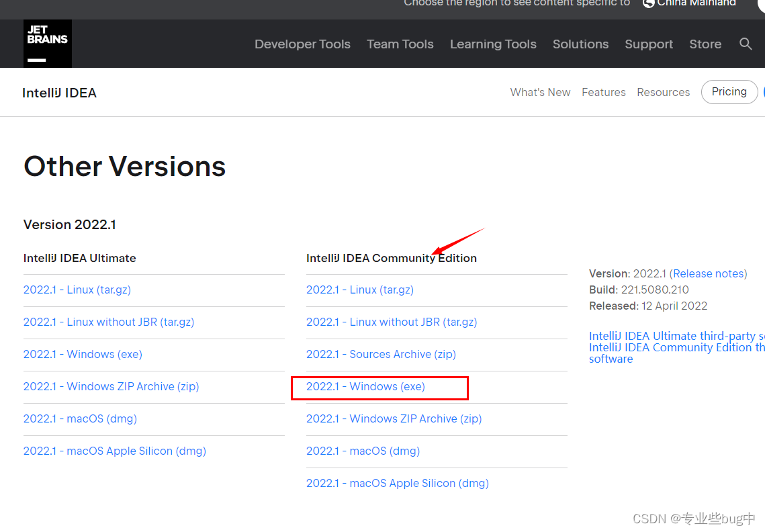
Task: Click the Other Versions page heading
Action: pyautogui.click(x=124, y=167)
